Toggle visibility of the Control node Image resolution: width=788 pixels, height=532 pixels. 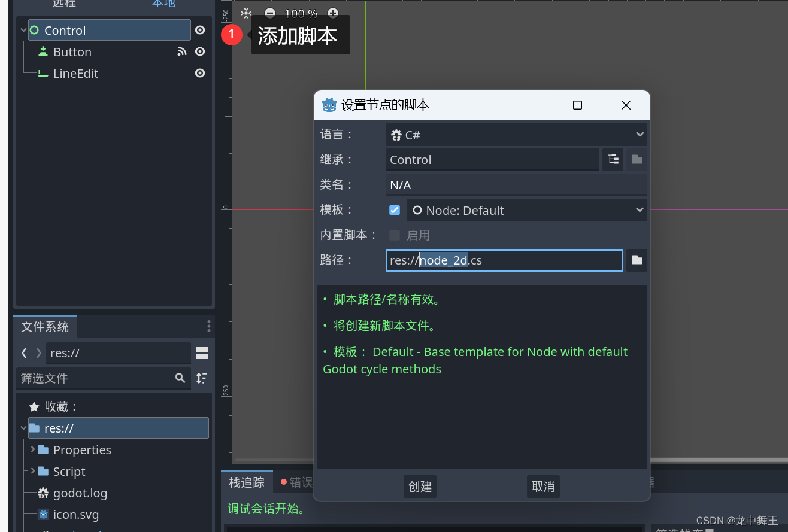point(200,31)
